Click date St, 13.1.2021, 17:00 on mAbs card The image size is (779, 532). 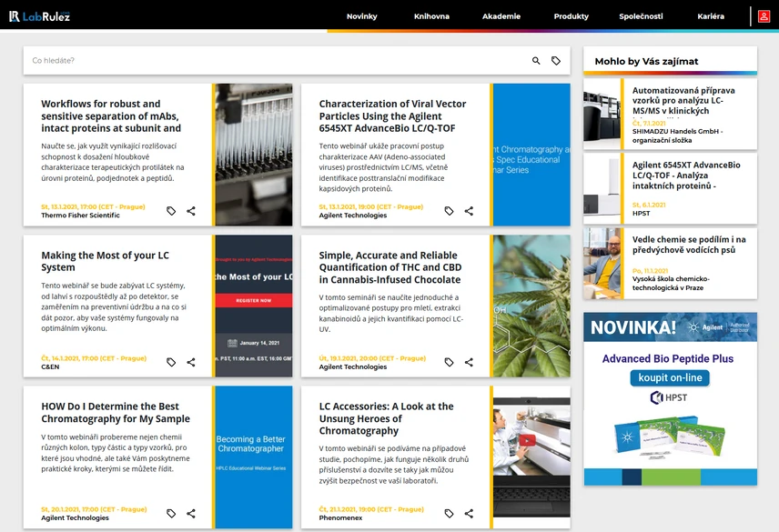coord(93,207)
